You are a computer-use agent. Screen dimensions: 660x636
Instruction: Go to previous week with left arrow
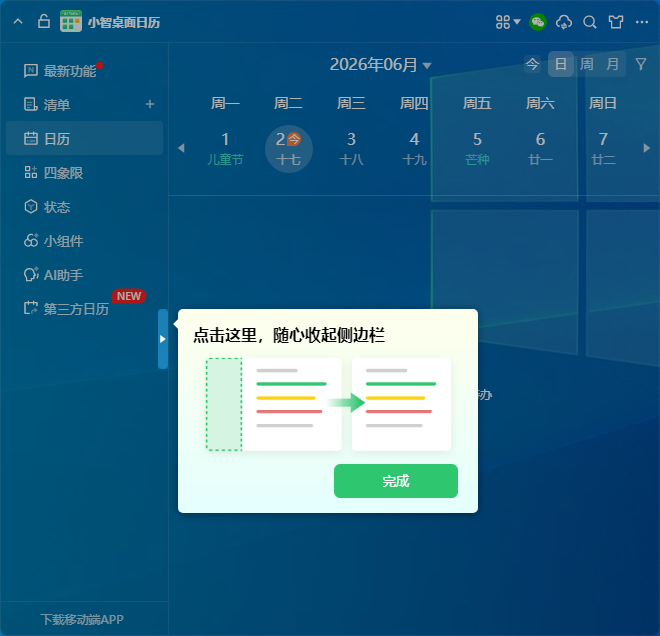click(x=181, y=148)
